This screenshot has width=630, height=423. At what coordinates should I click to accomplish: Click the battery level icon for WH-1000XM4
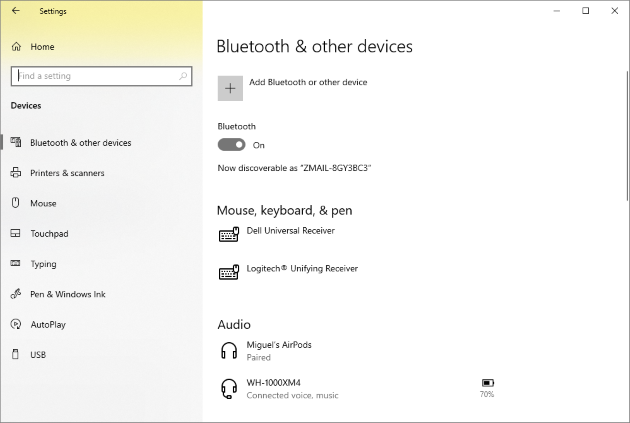point(487,382)
